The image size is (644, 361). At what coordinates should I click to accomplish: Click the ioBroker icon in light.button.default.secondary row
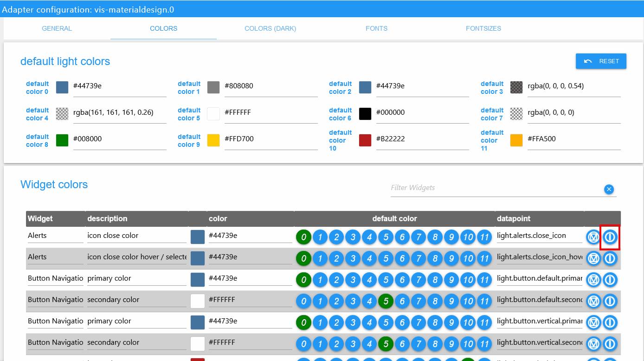point(610,301)
